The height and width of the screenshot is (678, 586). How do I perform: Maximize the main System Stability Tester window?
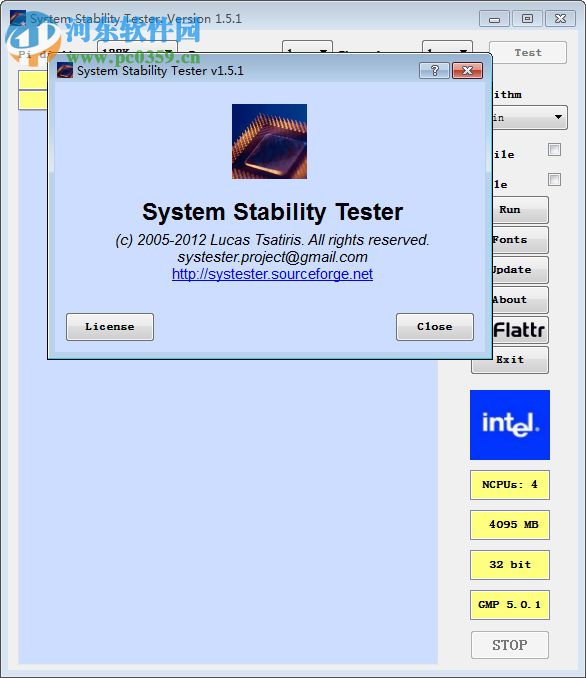point(527,19)
